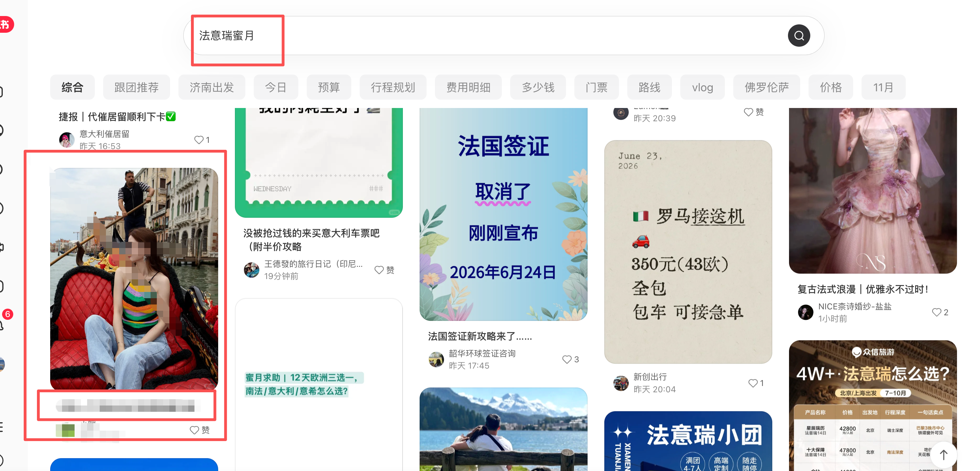Choose the vlog filter chip

pos(702,87)
